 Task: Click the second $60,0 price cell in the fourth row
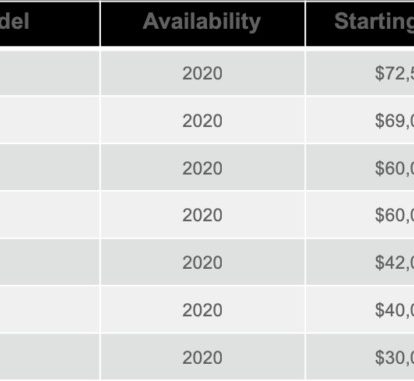(360, 215)
